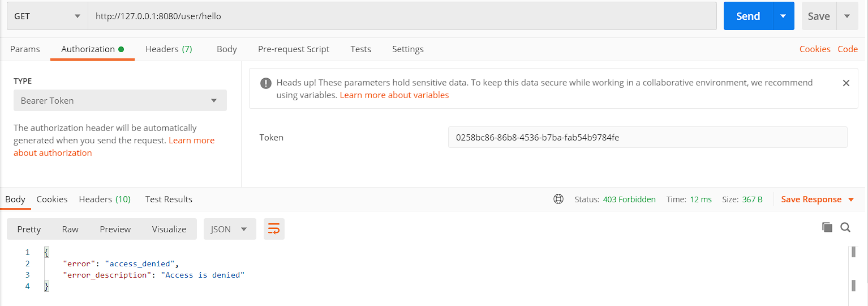Dismiss the Heads up warning banner
Image resolution: width=868 pixels, height=306 pixels.
[846, 83]
